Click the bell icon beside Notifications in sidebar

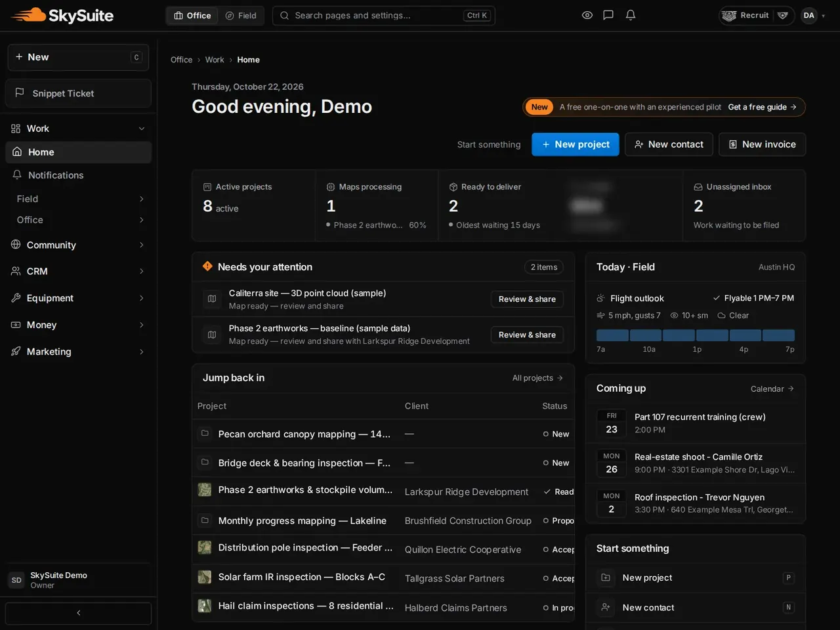[x=17, y=175]
